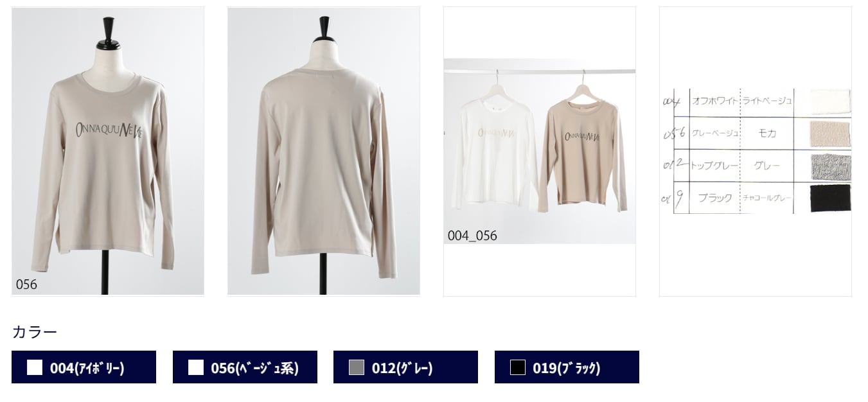The width and height of the screenshot is (868, 402).
Task: Click the gray knit fabric sample in the chart
Action: click(x=830, y=166)
